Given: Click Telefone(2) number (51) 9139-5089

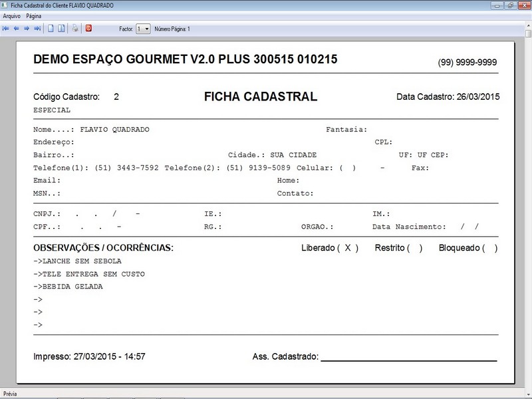Looking at the screenshot, I should 258,168.
